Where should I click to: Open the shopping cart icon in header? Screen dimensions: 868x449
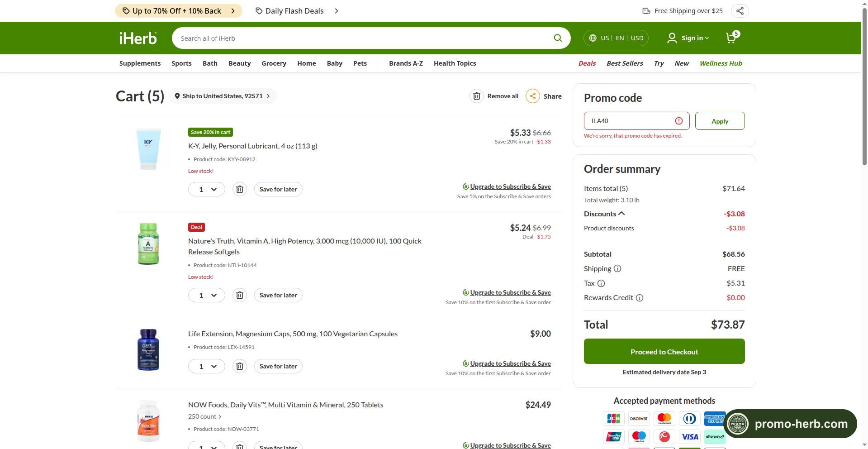tap(731, 38)
